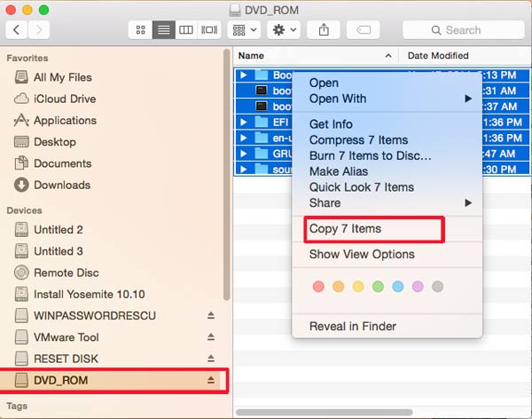The image size is (532, 419).
Task: Switch to Cover Flow view
Action: [x=209, y=30]
